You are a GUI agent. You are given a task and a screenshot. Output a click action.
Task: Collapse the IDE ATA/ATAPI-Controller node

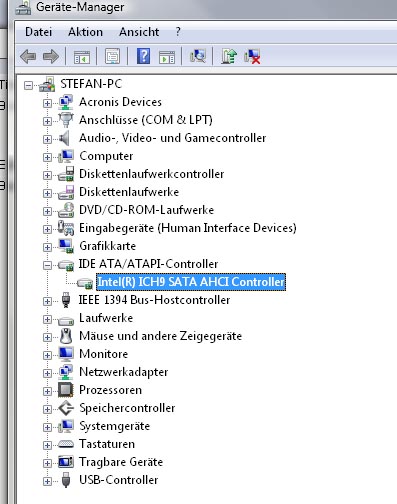[47, 265]
